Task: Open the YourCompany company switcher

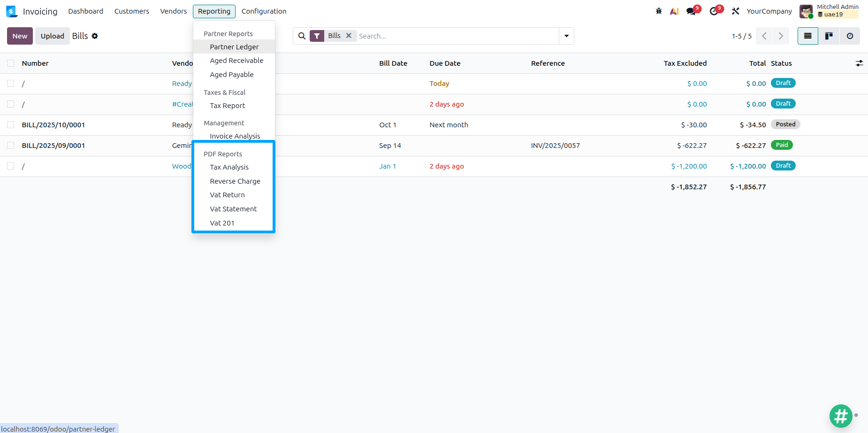Action: [769, 11]
